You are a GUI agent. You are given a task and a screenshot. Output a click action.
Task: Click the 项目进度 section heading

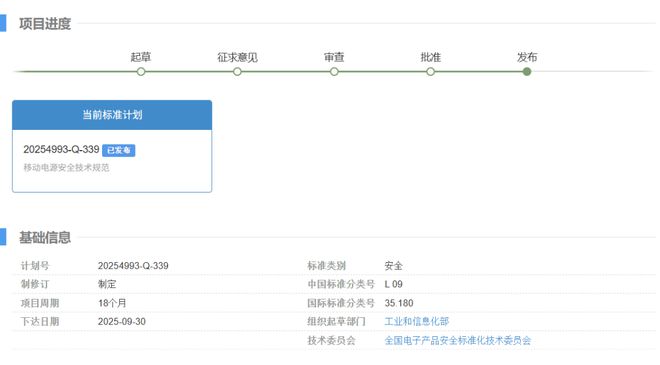pos(45,24)
